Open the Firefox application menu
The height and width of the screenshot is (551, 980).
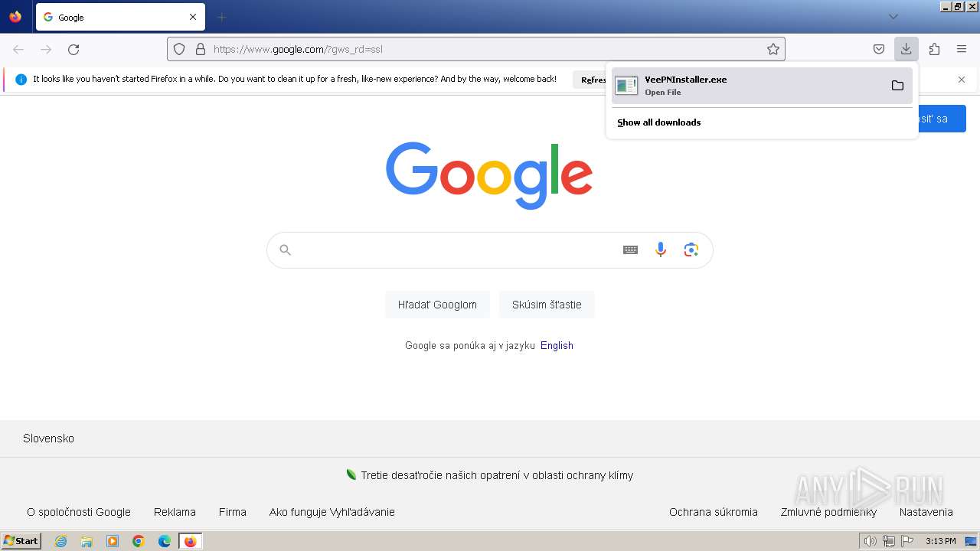(962, 49)
